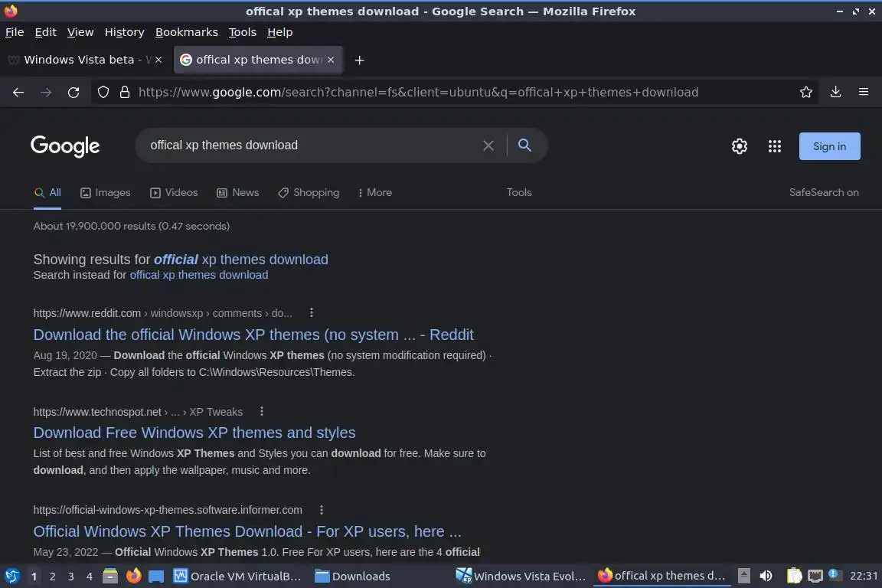The width and height of the screenshot is (882, 588).
Task: Open the volume control in system tray
Action: click(x=766, y=577)
